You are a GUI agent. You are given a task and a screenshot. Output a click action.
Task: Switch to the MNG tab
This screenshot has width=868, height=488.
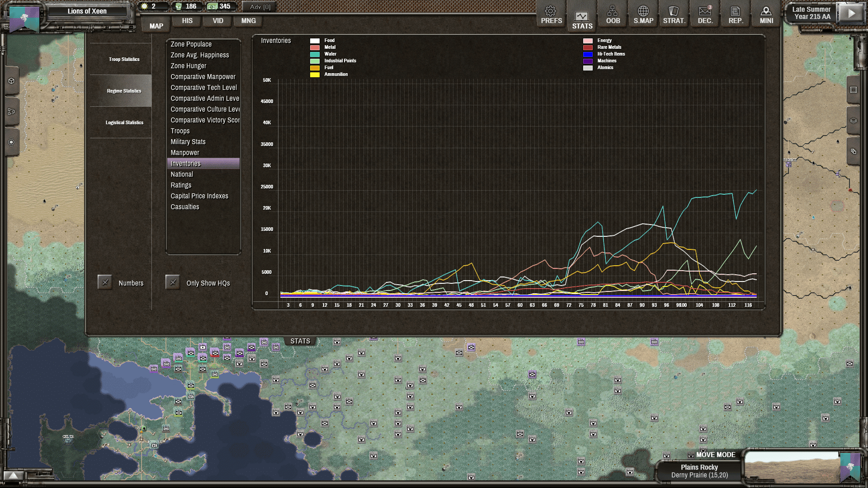248,21
